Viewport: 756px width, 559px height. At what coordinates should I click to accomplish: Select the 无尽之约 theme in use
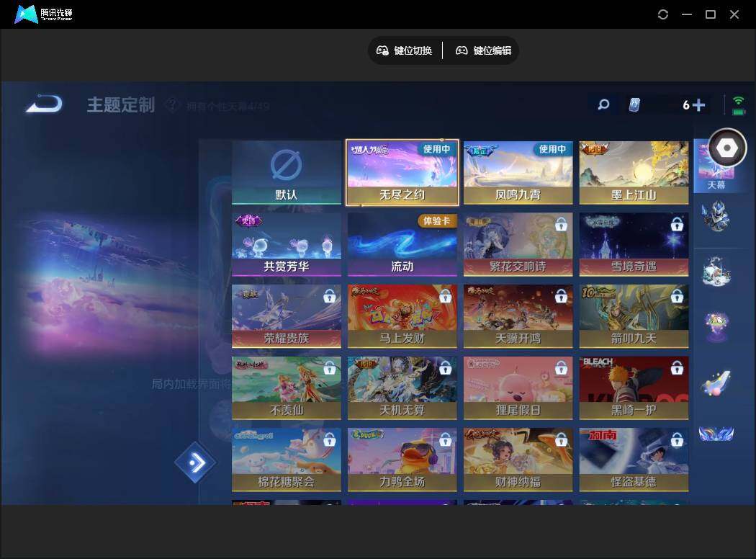click(x=402, y=172)
